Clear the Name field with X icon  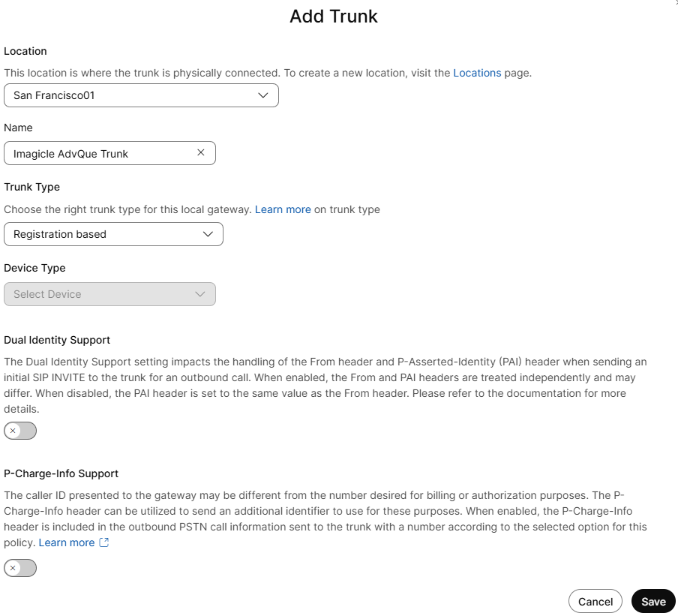(200, 152)
